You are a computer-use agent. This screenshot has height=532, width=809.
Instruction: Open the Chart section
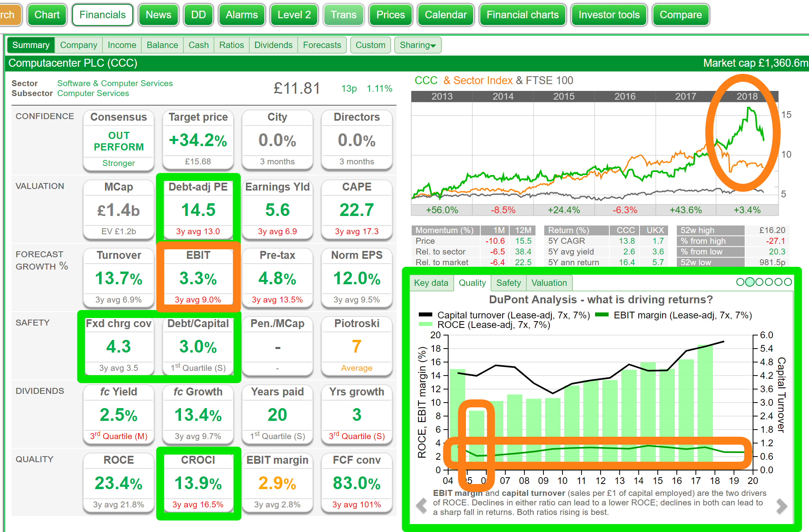point(47,15)
